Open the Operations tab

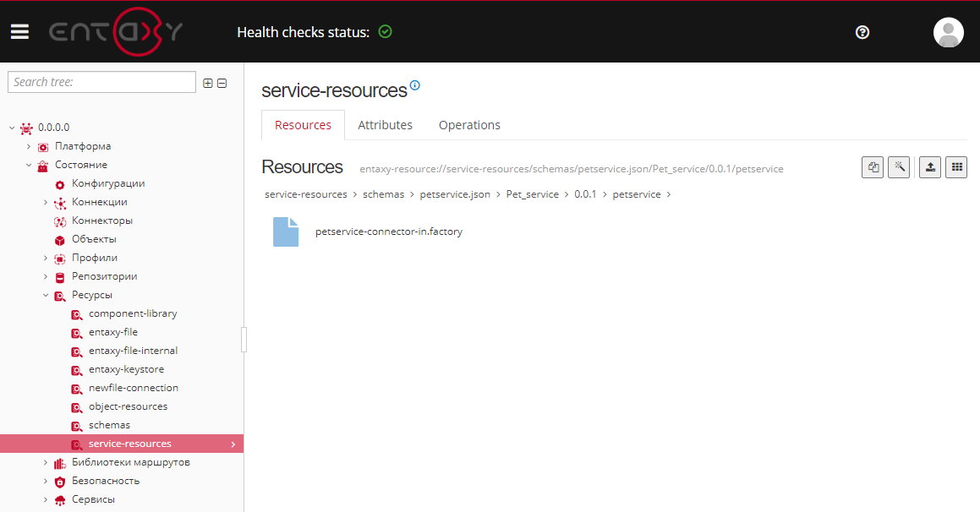point(469,125)
